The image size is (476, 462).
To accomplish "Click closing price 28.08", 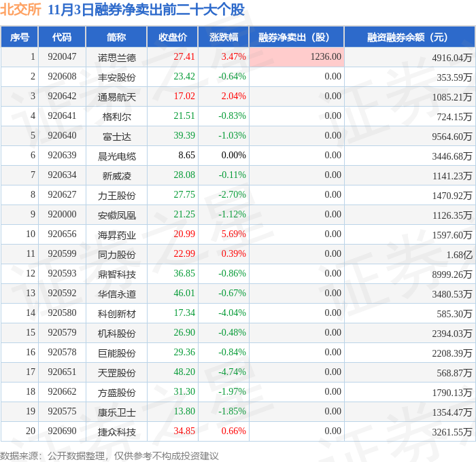I will [184, 175].
